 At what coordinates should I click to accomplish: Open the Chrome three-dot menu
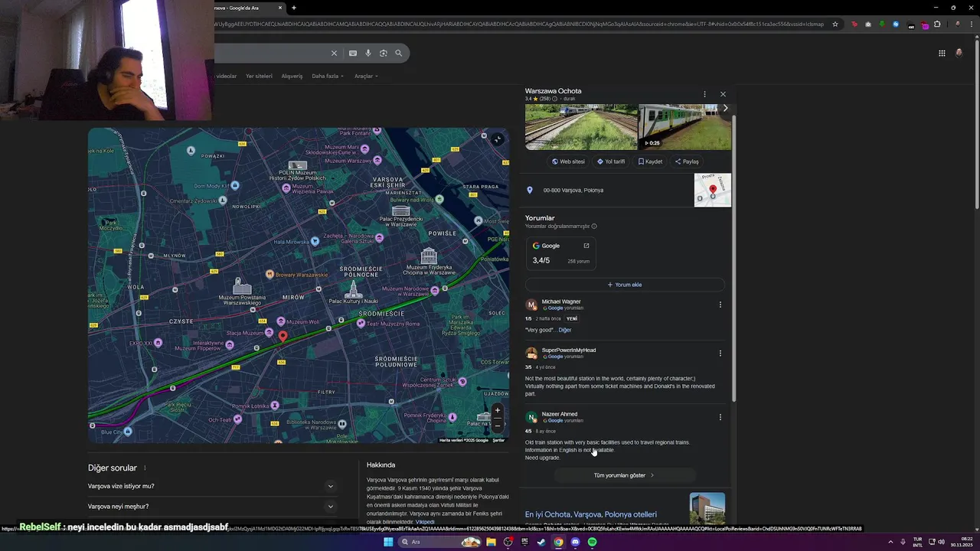tap(971, 24)
